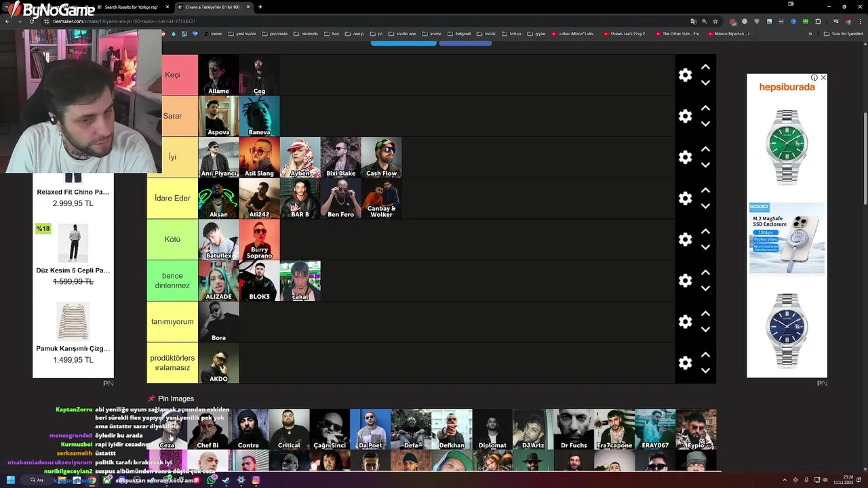Open settings gear for bence dinlenmez tier
The width and height of the screenshot is (868, 488).
[685, 281]
